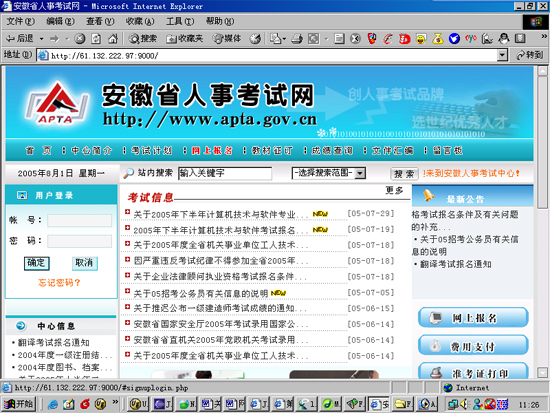
Task: Click the site search keyword input field
Action: pyautogui.click(x=225, y=173)
